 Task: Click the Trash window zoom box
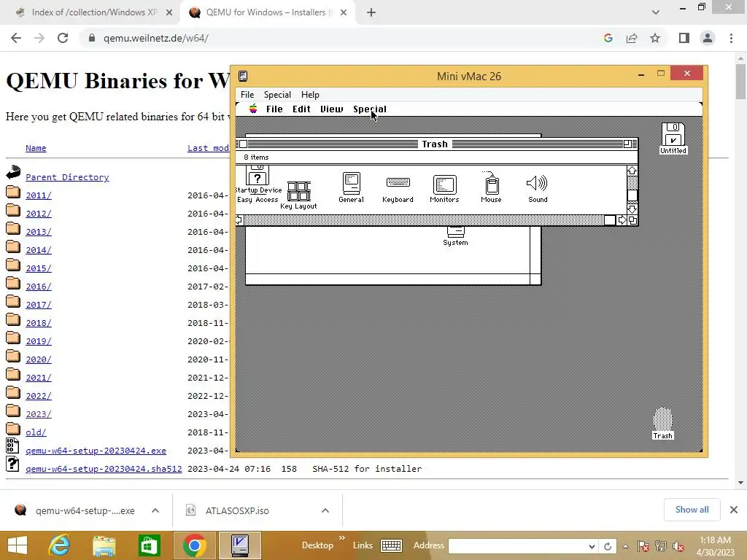[x=627, y=144]
